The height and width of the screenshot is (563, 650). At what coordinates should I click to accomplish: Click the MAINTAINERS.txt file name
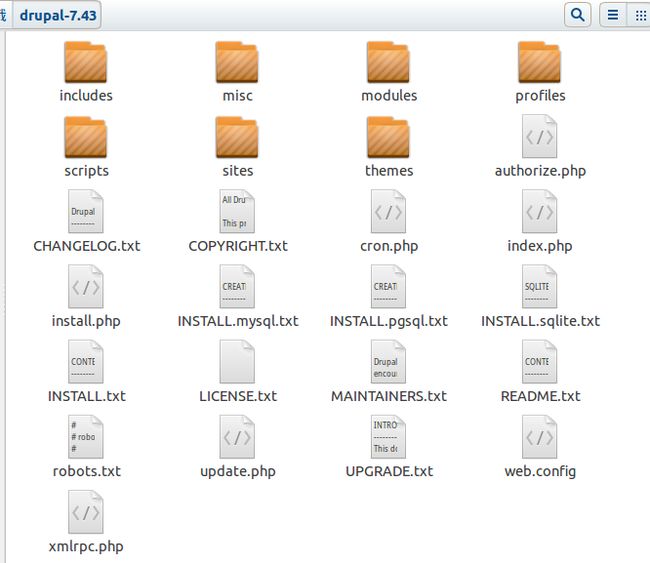(389, 396)
